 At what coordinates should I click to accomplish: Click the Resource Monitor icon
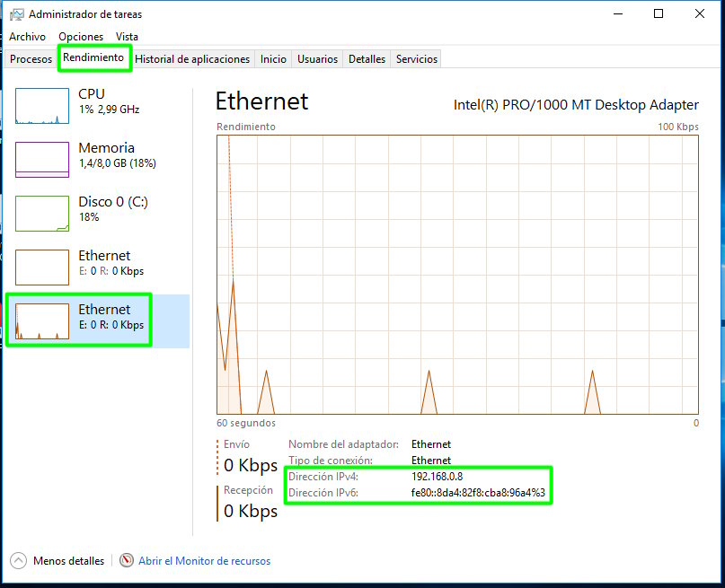(127, 561)
